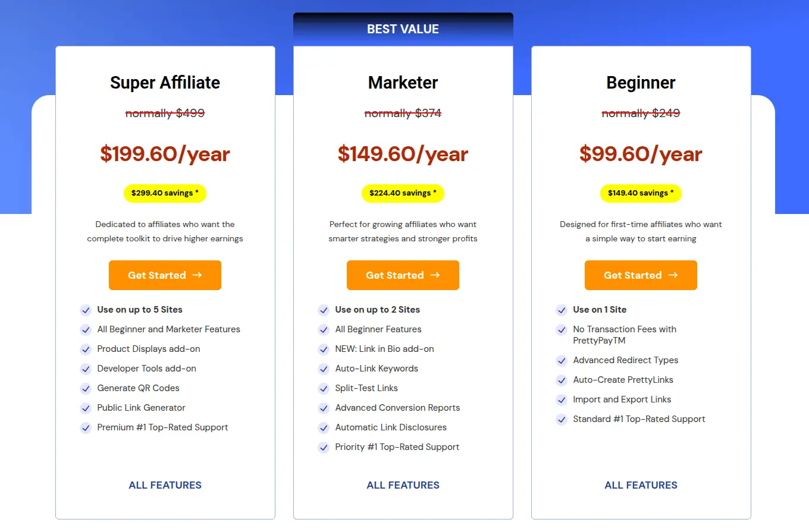
Task: Expand ALL FEATURES for Super Affiliate
Action: click(x=165, y=485)
